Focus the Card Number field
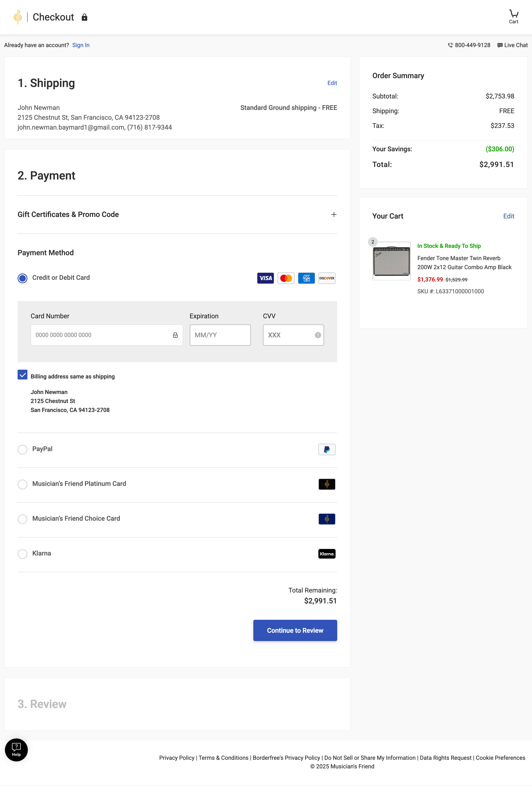The height and width of the screenshot is (786, 532). click(101, 335)
